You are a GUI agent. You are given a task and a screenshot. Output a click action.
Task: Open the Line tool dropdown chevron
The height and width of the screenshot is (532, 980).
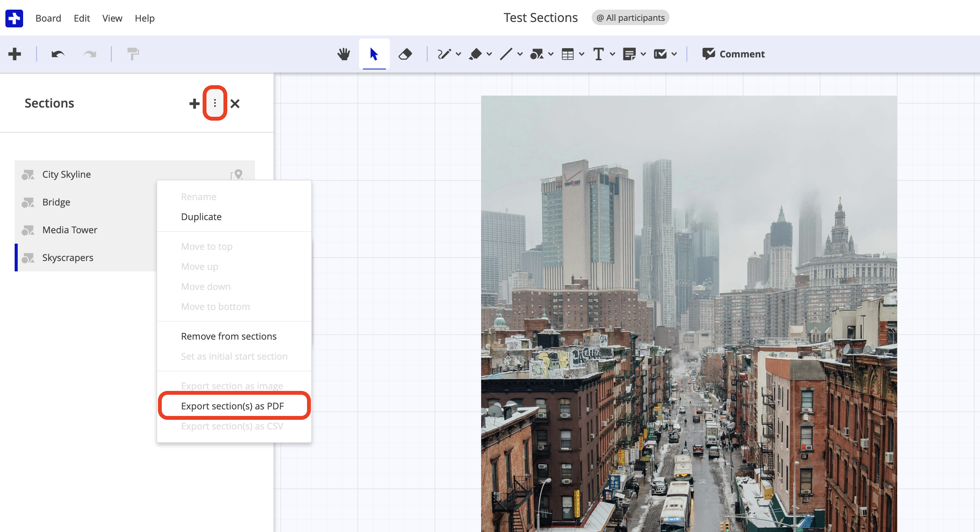point(520,54)
